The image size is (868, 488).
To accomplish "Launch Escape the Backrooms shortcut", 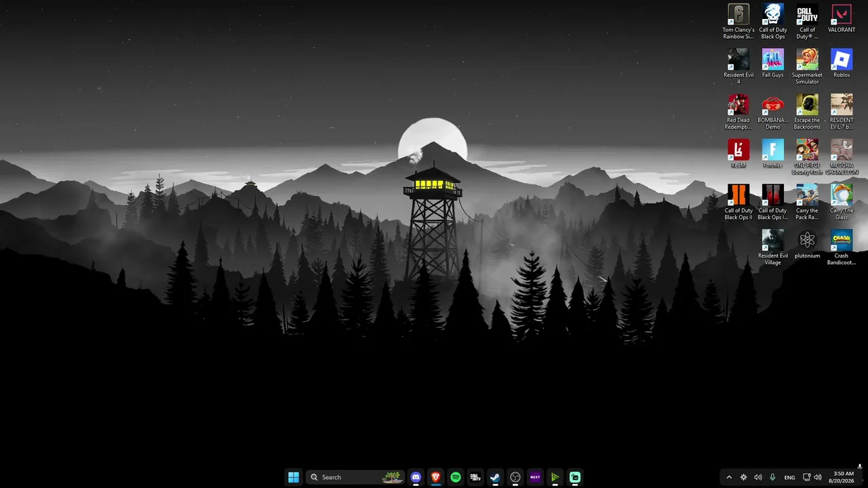I will point(807,112).
